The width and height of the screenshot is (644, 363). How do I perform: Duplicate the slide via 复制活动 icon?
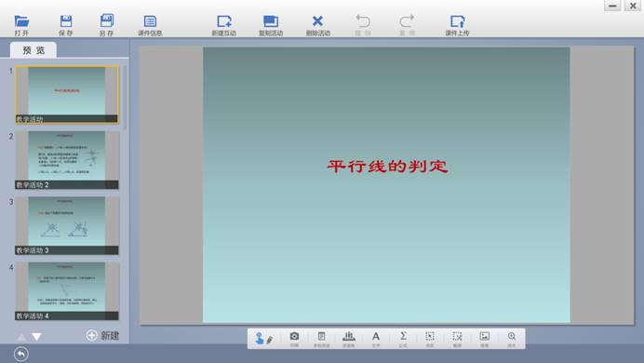pyautogui.click(x=271, y=25)
